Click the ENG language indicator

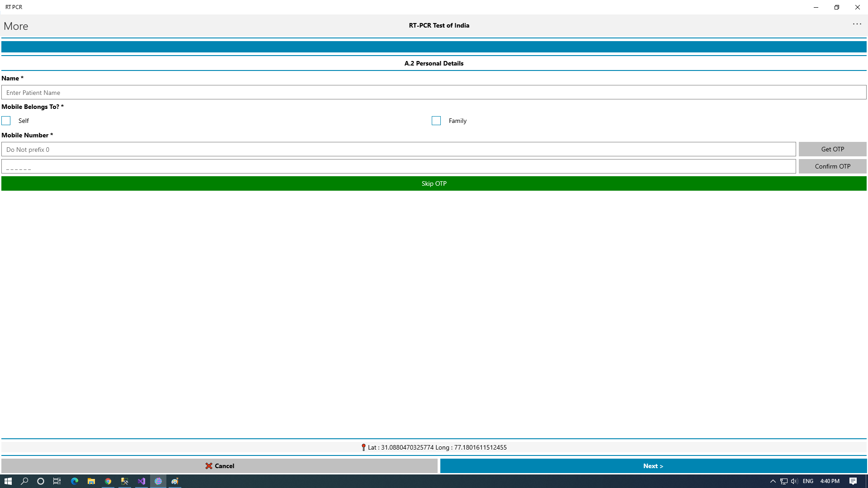pyautogui.click(x=808, y=481)
